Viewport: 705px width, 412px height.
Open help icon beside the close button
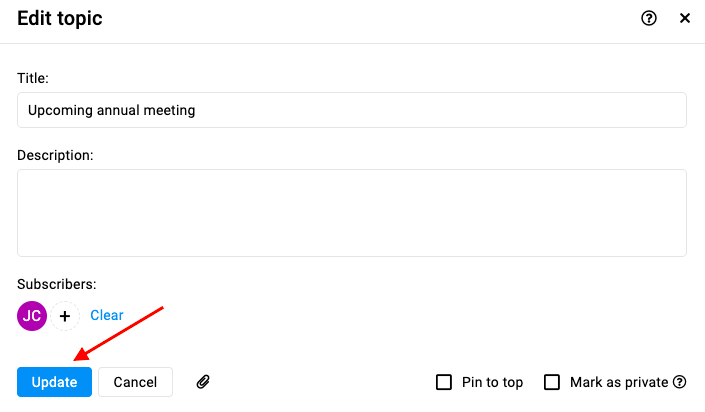tap(649, 18)
